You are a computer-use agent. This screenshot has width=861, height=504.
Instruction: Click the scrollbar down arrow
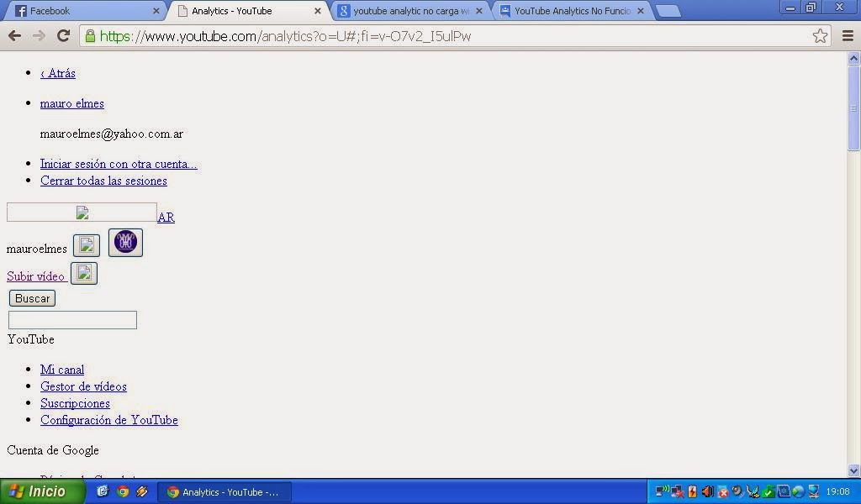[854, 470]
